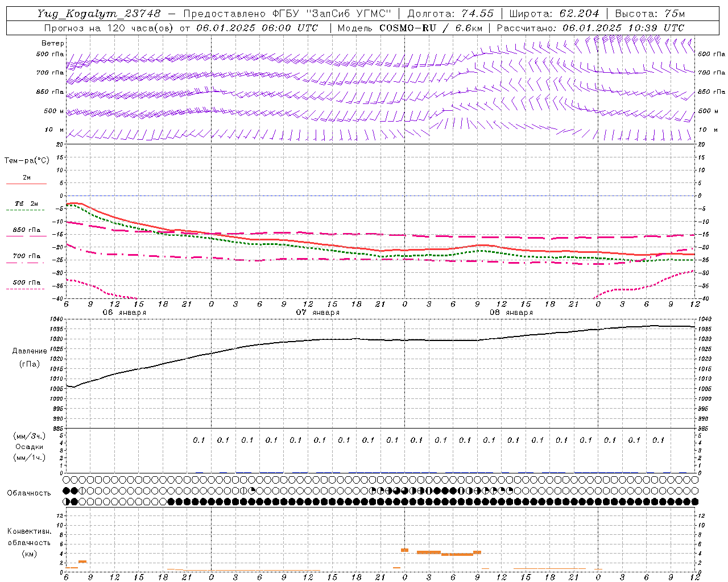Click the elevation text Высота: 75м
The height and width of the screenshot is (582, 728).
tap(650, 14)
